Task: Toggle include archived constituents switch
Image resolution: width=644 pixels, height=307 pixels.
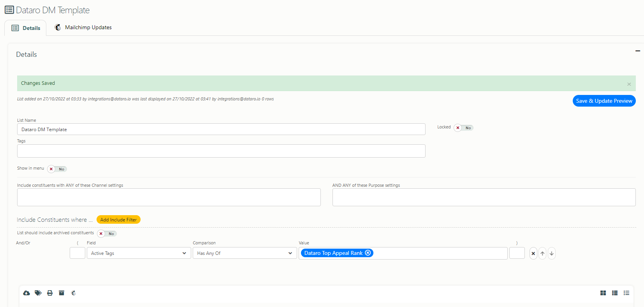Action: (107, 233)
